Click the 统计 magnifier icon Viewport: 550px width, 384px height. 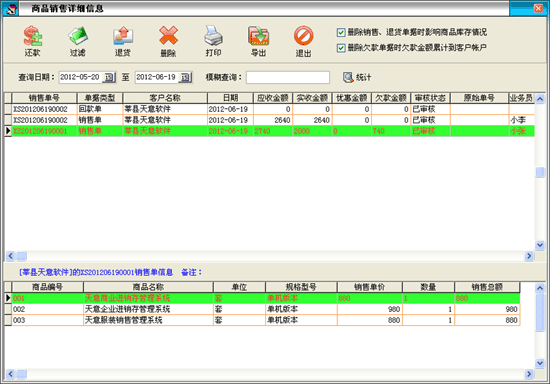[x=348, y=77]
